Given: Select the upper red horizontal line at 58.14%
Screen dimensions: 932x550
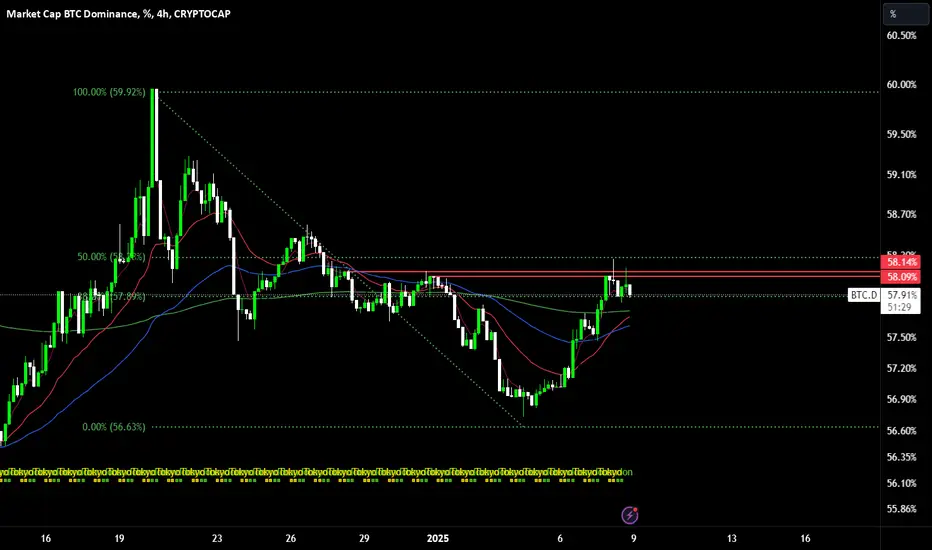Looking at the screenshot, I should [x=612, y=272].
